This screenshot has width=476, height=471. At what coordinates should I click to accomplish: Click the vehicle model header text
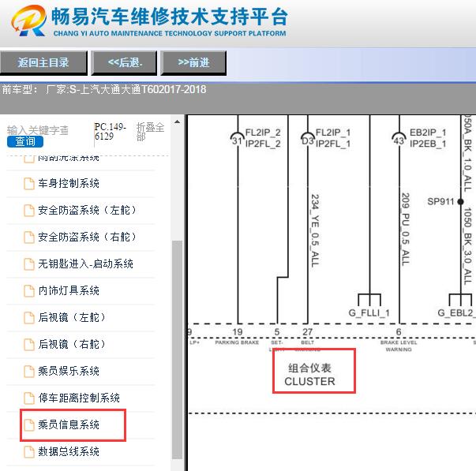click(104, 89)
